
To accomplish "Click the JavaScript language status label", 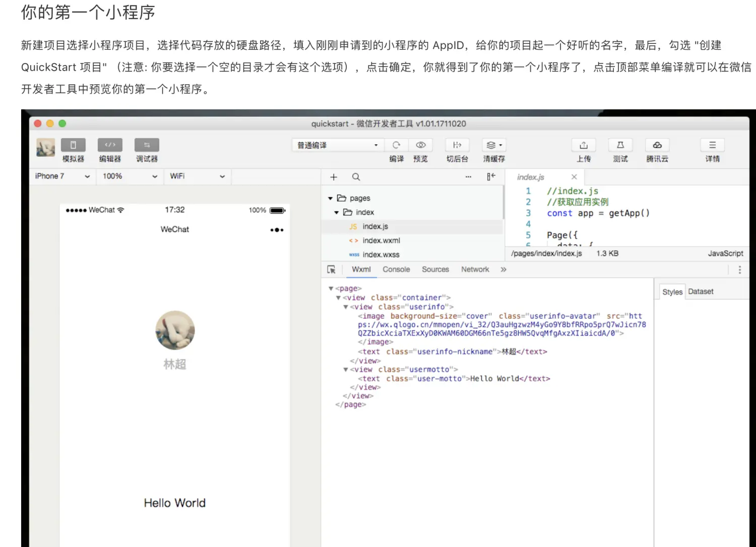I will (x=725, y=254).
